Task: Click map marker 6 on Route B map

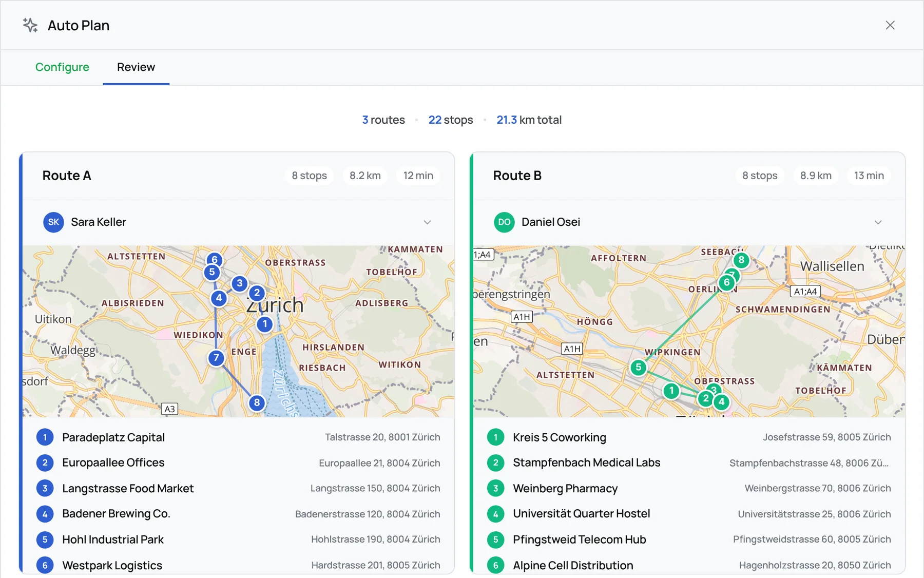Action: tap(726, 282)
